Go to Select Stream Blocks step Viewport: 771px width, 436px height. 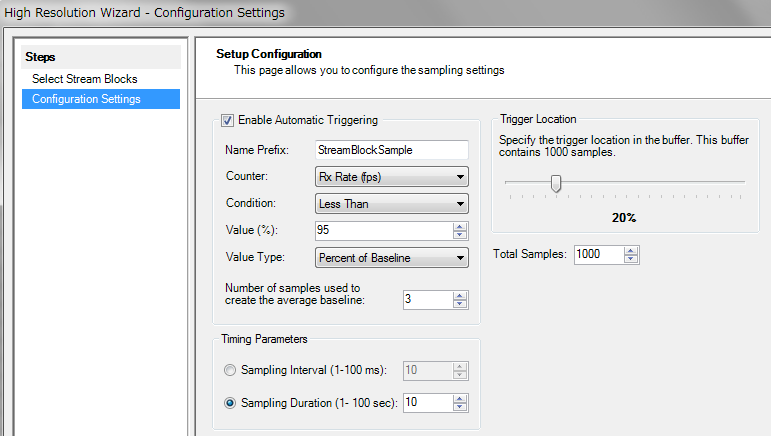(85, 79)
